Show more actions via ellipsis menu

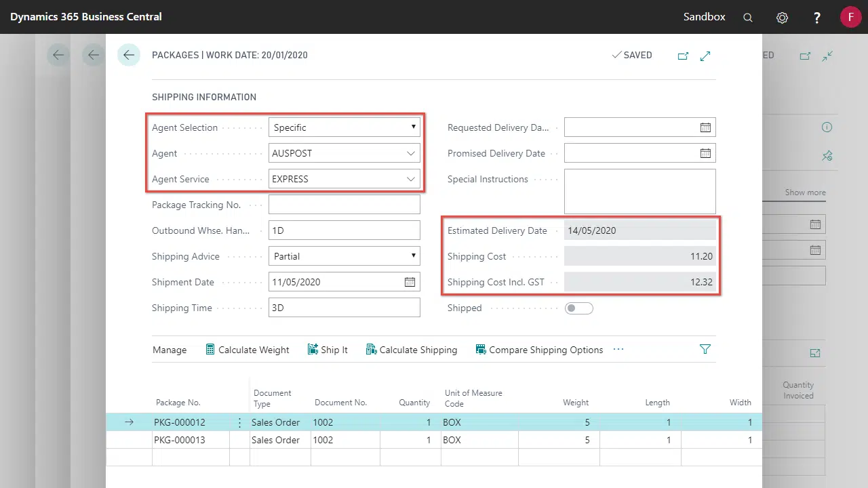pyautogui.click(x=618, y=350)
